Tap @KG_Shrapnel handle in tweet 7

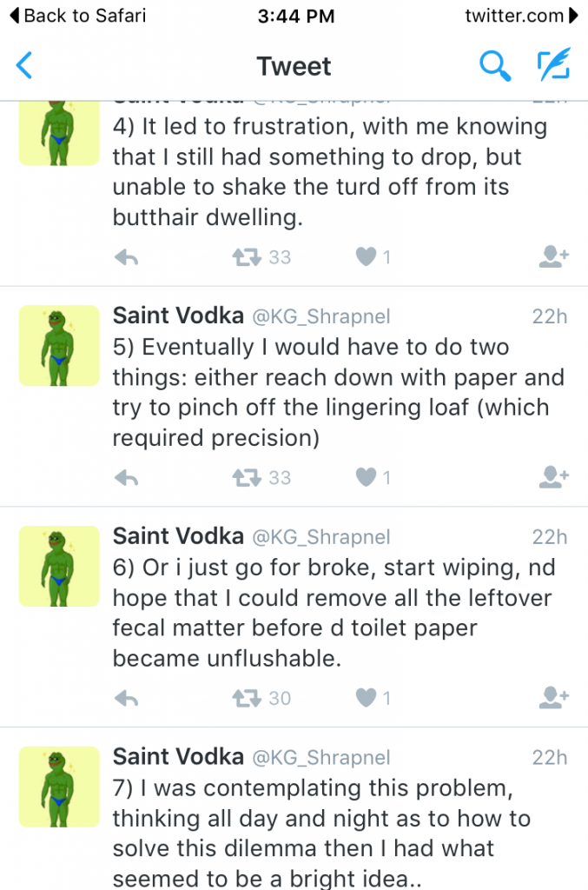tap(321, 758)
